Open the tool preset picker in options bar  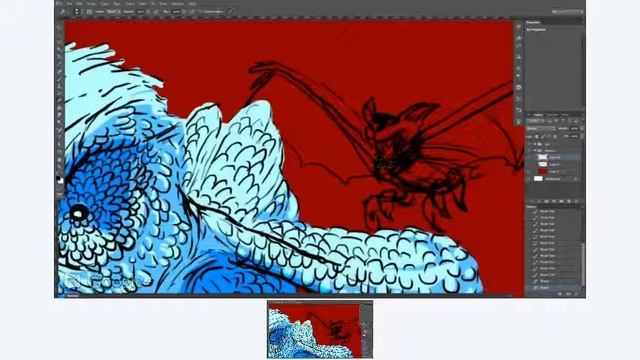click(x=63, y=12)
